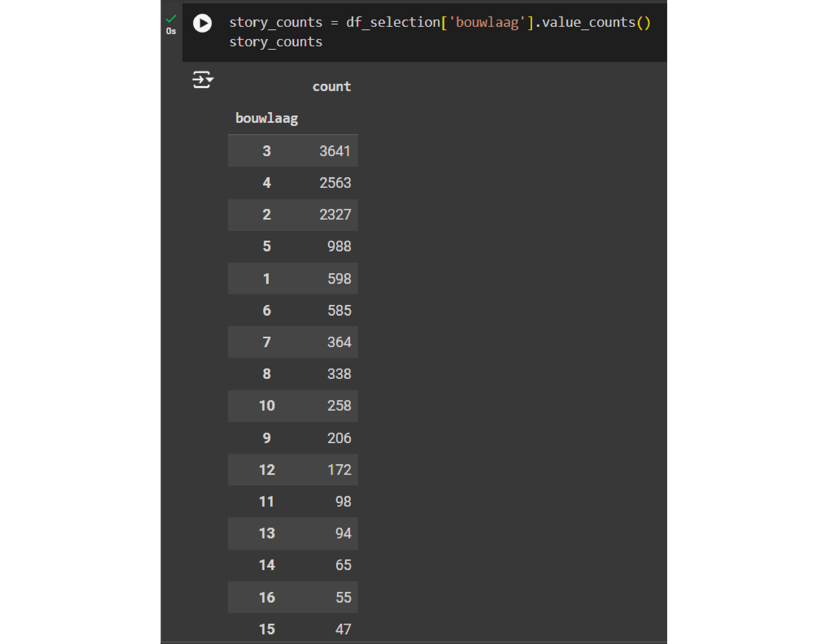
Task: Click the bouwlaag index header
Action: point(267,118)
